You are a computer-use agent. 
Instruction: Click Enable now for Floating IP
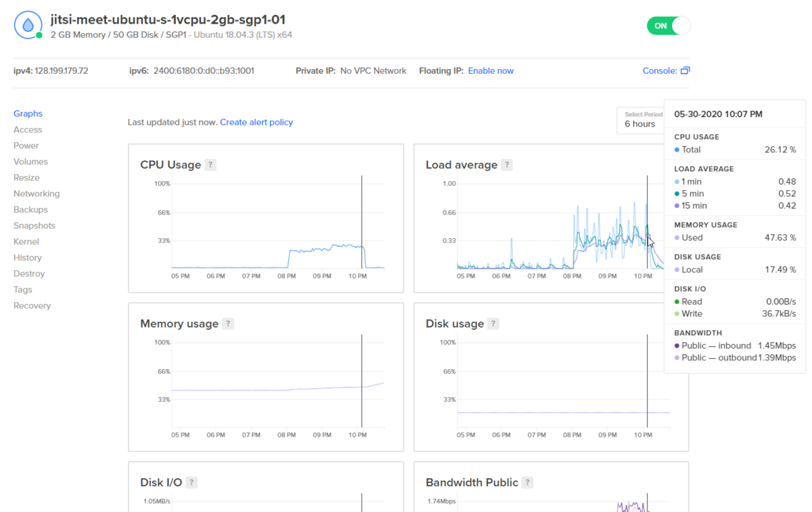pyautogui.click(x=491, y=70)
